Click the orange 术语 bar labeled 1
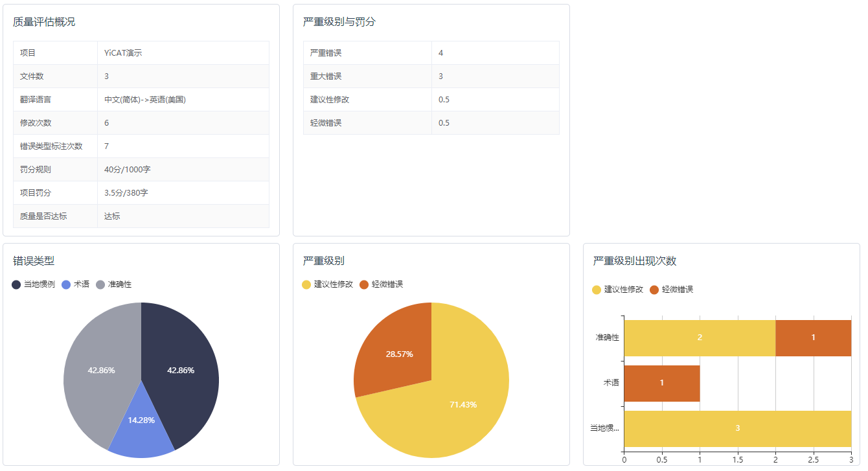 (661, 383)
